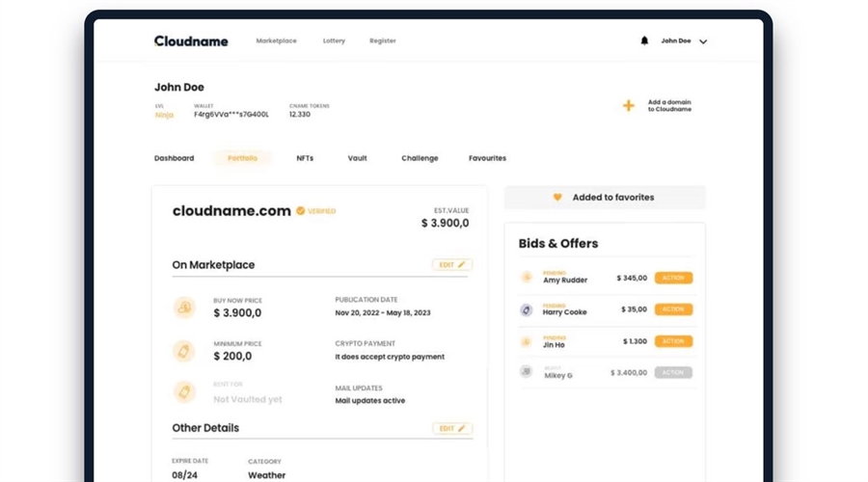Open the Vault tab
Viewport: 868px width, 482px height.
[x=358, y=158]
